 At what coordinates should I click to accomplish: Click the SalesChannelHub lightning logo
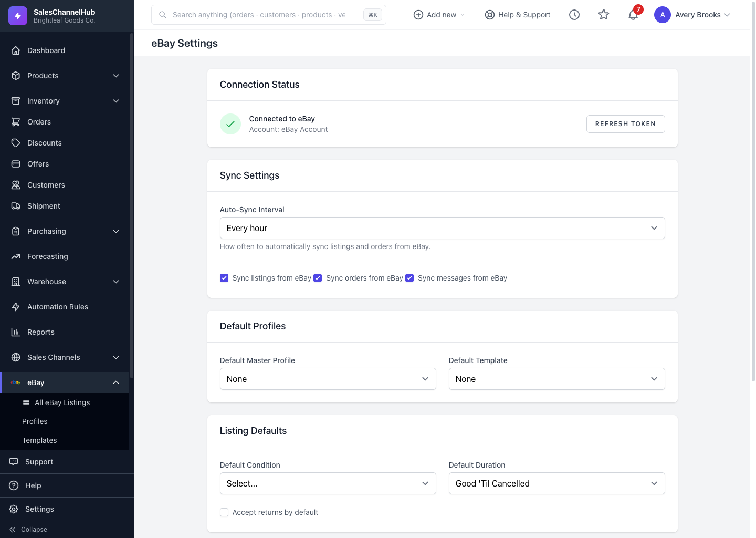pyautogui.click(x=18, y=16)
